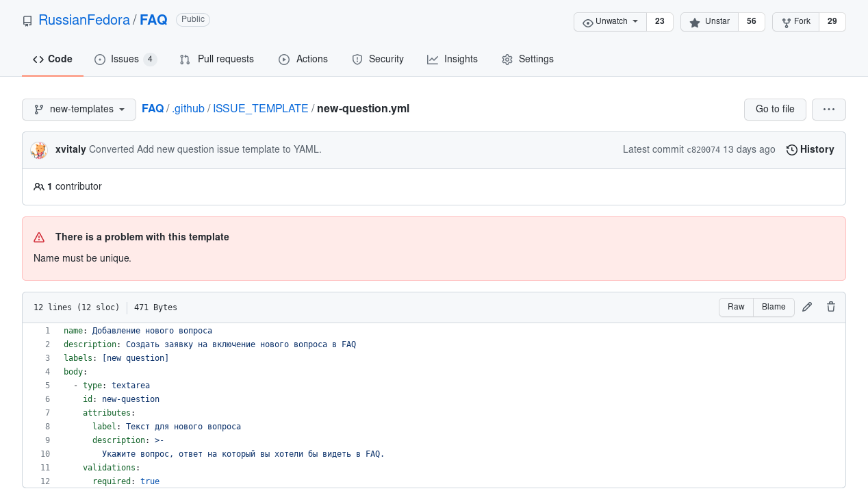Screen dimensions: 868x504
Task: Click the Fork branch icon
Action: (785, 23)
